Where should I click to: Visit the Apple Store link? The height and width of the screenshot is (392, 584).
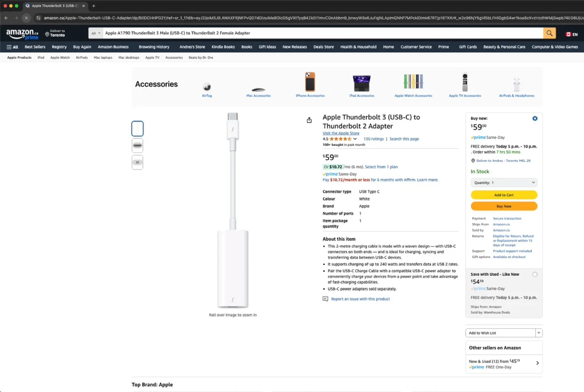coord(341,133)
